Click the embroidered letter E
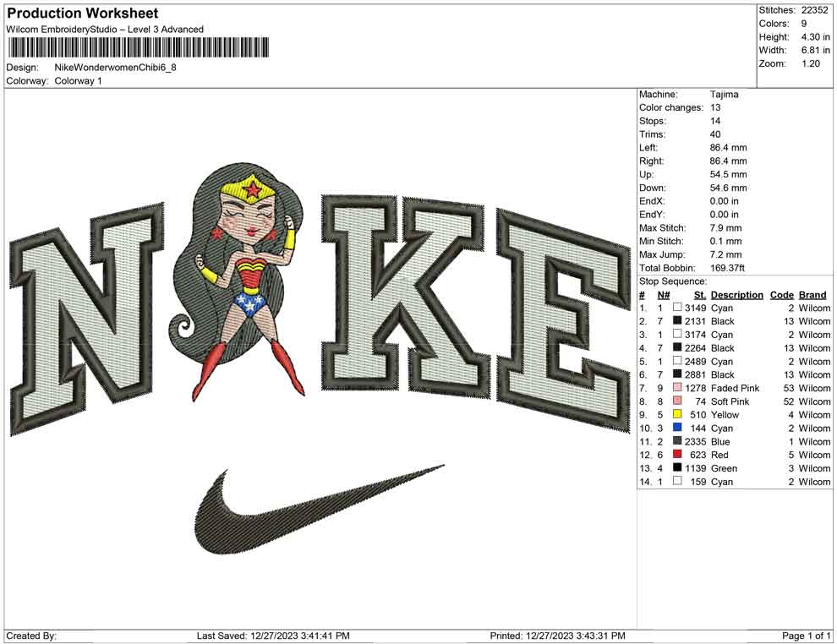This screenshot has width=837, height=644. tap(562, 319)
